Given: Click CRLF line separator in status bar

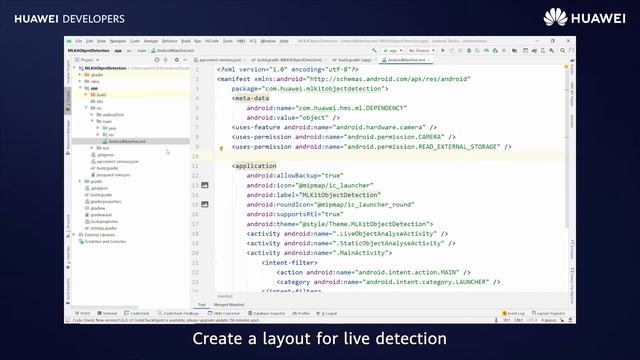Looking at the screenshot, I should click(518, 320).
